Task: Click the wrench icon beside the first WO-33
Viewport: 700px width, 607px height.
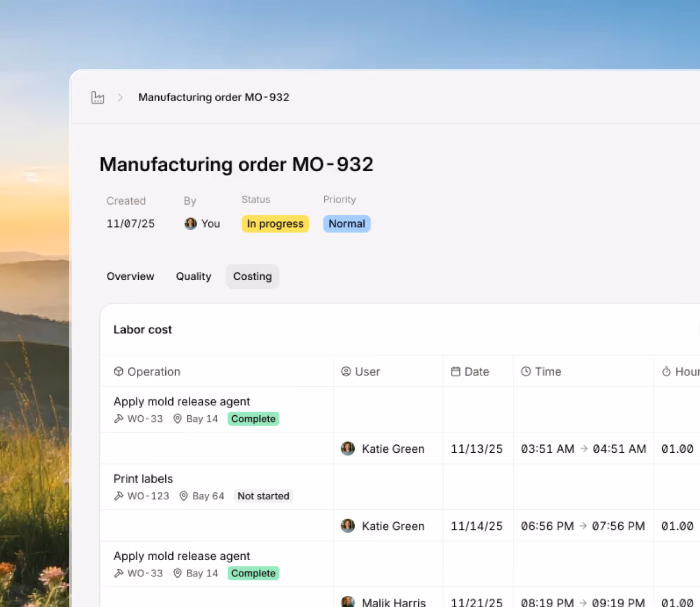Action: pyautogui.click(x=118, y=419)
